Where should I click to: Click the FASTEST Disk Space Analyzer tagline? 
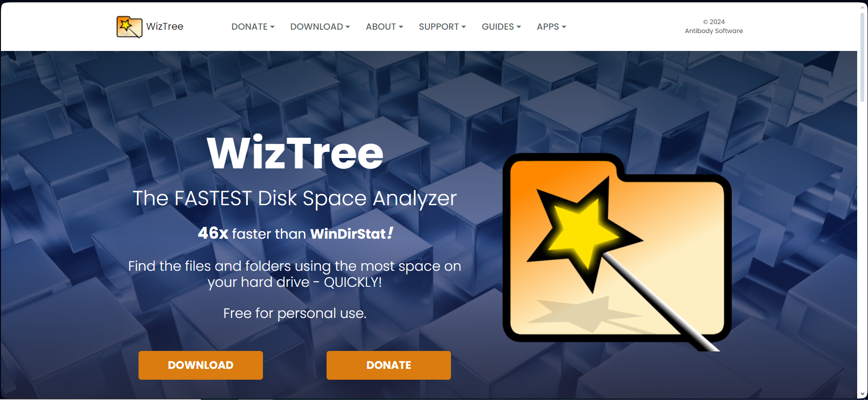(295, 198)
